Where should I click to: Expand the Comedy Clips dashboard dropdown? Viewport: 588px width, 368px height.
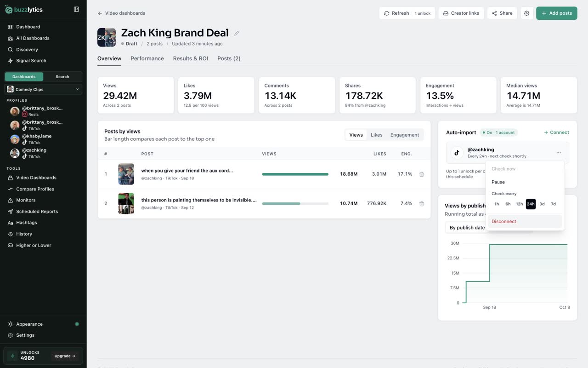click(x=43, y=89)
